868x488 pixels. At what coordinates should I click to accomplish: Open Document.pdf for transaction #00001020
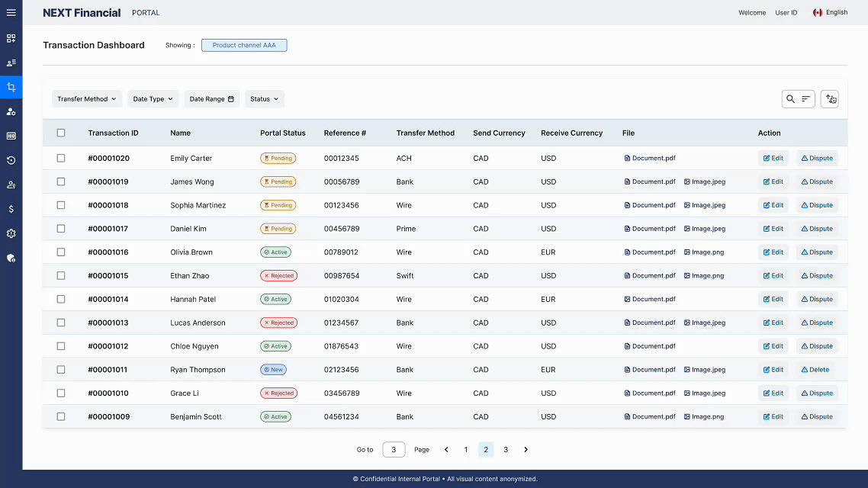(650, 159)
